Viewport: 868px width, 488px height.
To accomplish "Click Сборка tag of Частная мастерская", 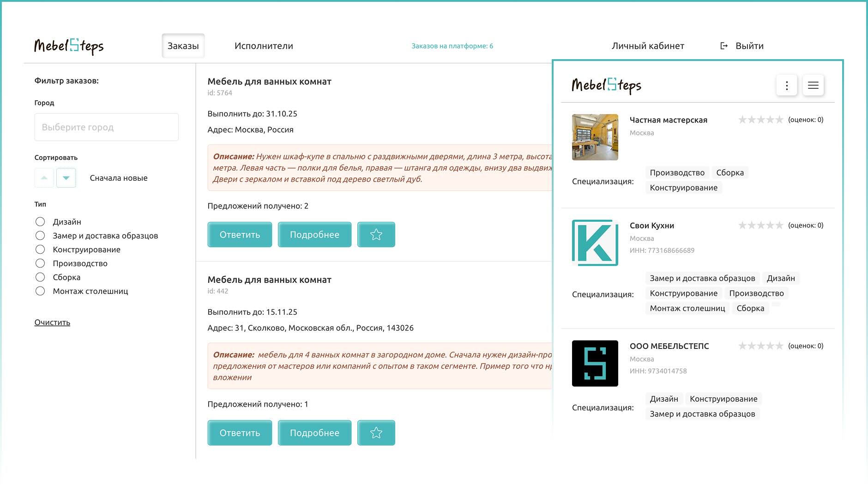I will click(730, 173).
